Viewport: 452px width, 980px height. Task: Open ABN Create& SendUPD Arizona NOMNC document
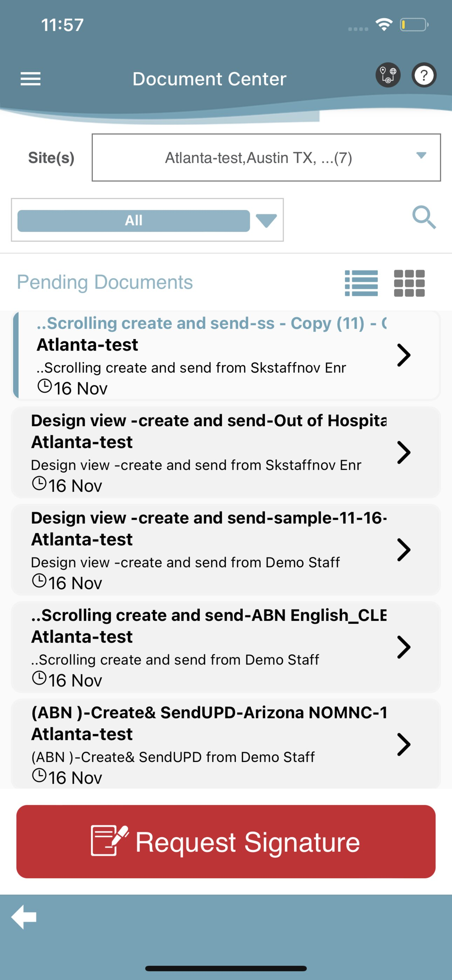[226, 744]
